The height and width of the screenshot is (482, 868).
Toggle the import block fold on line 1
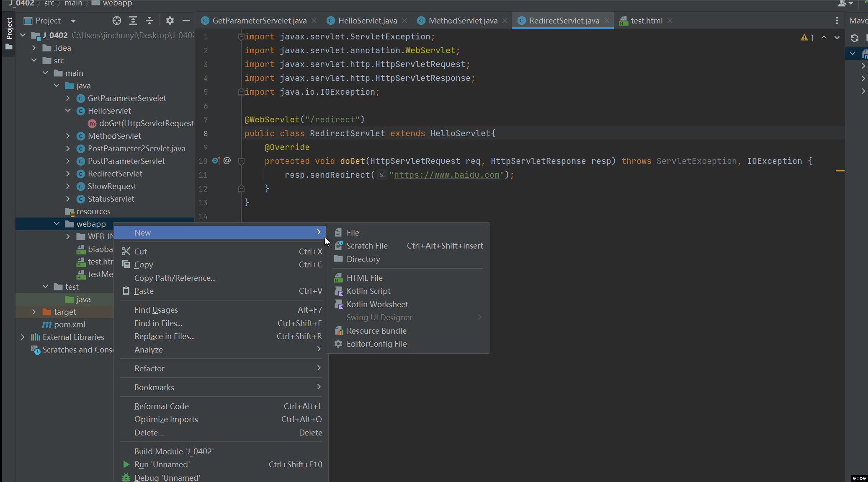click(x=241, y=37)
